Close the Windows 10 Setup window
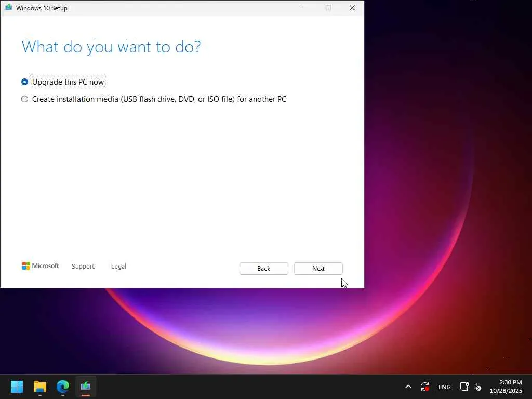 click(x=352, y=8)
